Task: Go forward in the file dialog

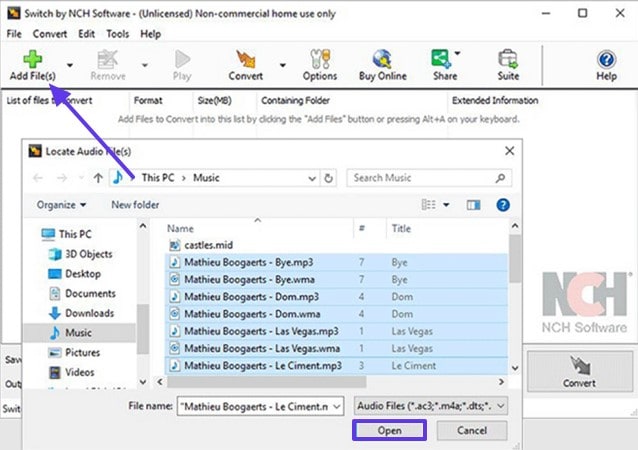Action: 62,178
